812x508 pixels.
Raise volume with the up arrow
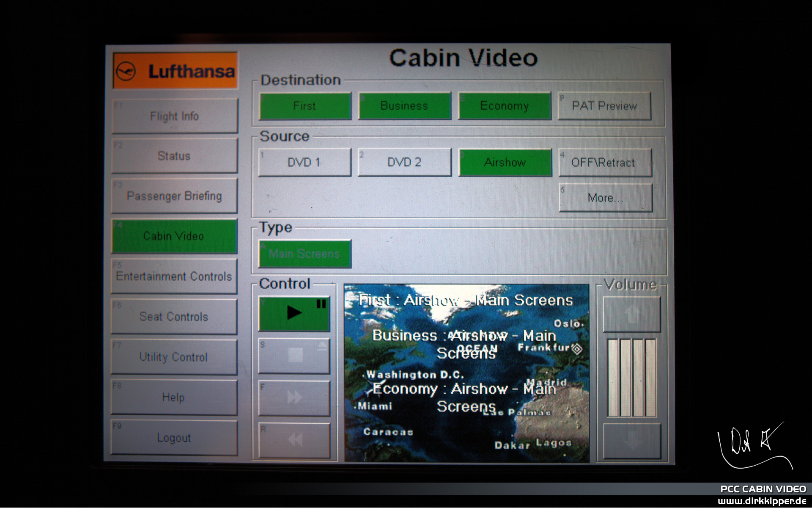click(x=631, y=314)
